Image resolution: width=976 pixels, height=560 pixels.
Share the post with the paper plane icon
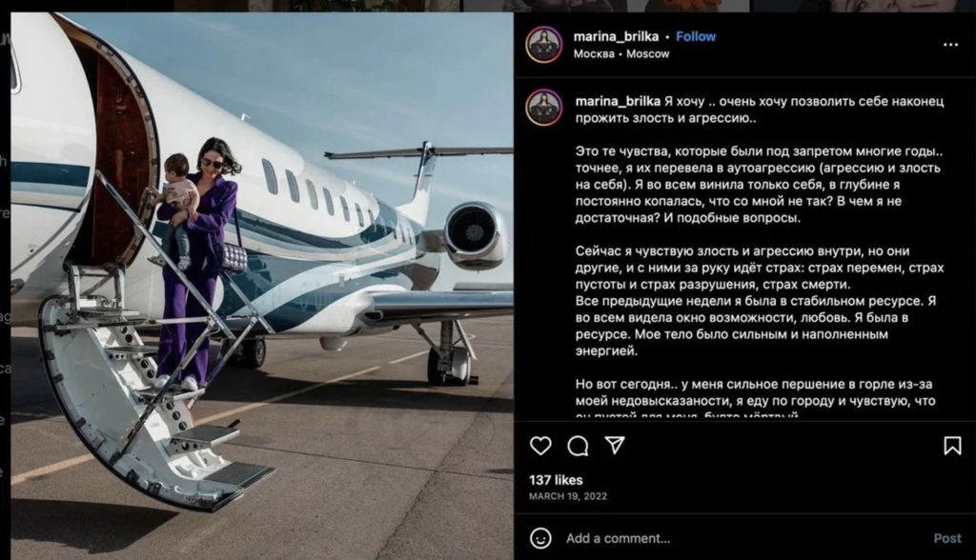point(615,445)
